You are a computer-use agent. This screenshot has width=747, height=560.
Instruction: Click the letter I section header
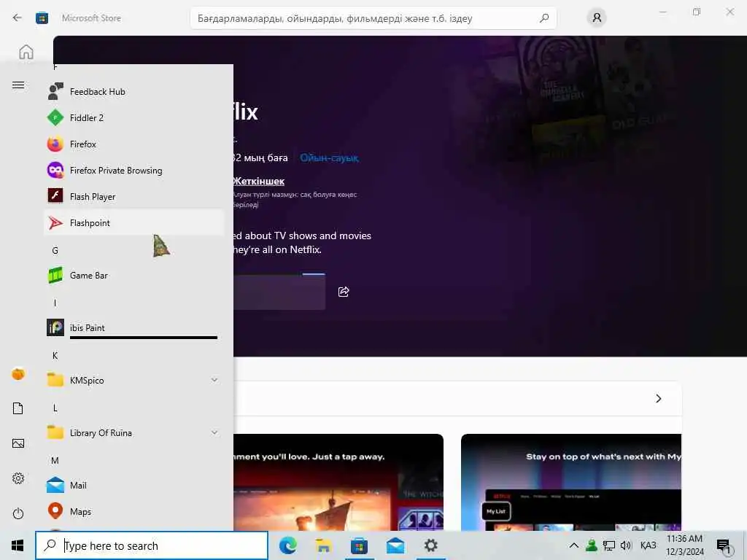click(55, 303)
